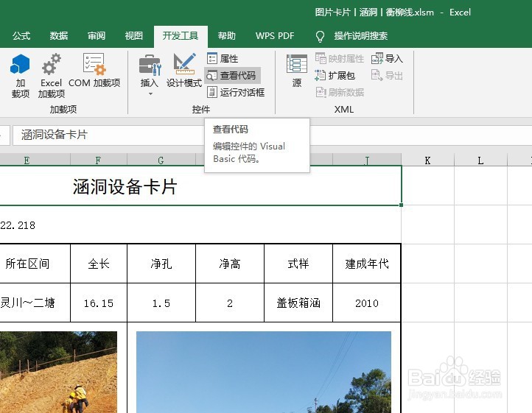Switch to the 公式 tab

coord(21,36)
